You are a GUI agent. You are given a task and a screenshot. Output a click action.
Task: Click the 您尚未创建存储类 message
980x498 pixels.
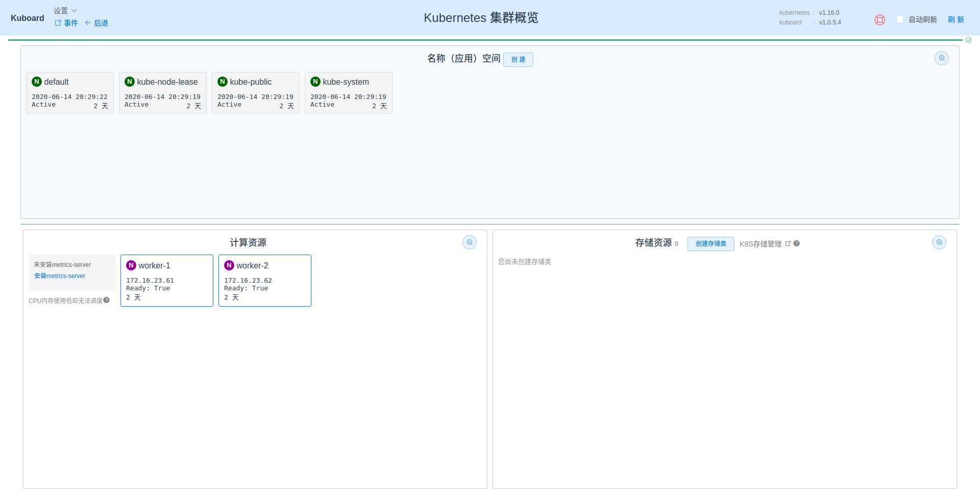coord(525,262)
